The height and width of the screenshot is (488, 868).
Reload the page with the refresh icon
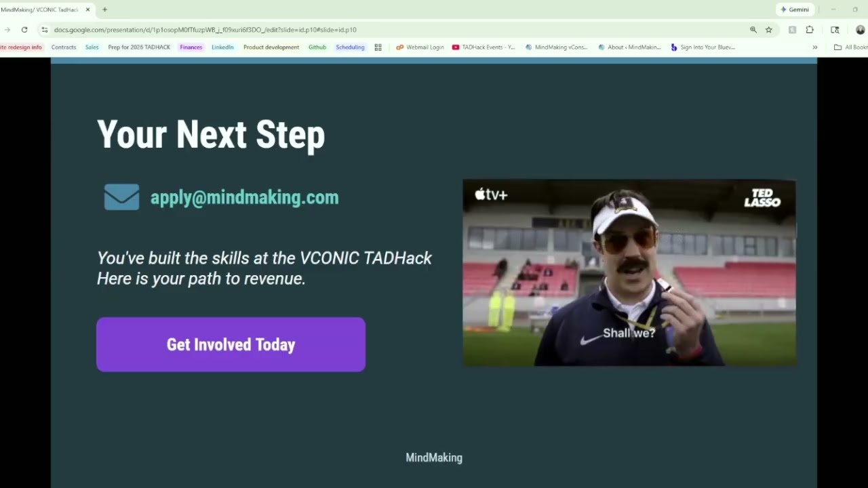coord(24,30)
